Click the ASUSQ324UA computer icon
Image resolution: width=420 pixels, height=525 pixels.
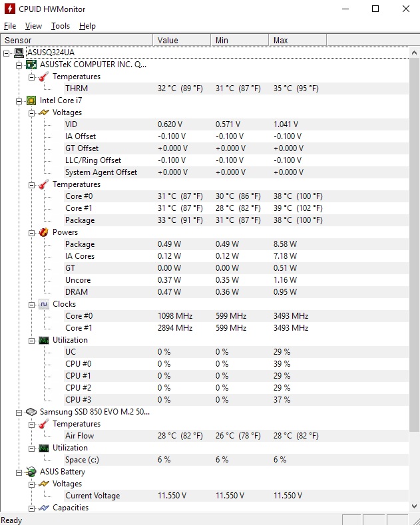[x=19, y=53]
